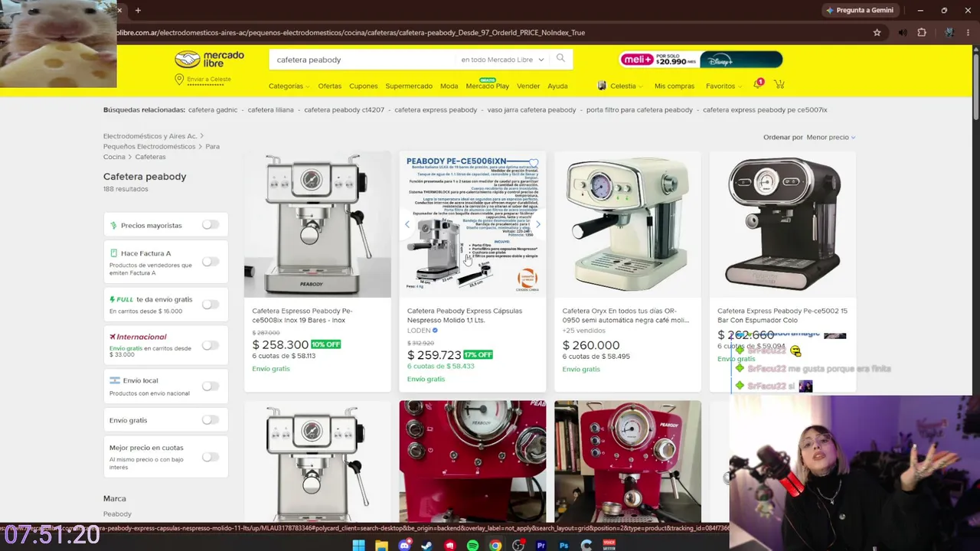980x551 pixels.
Task: Open 'en todo Mercado Libre' search scope dropdown
Action: point(502,60)
